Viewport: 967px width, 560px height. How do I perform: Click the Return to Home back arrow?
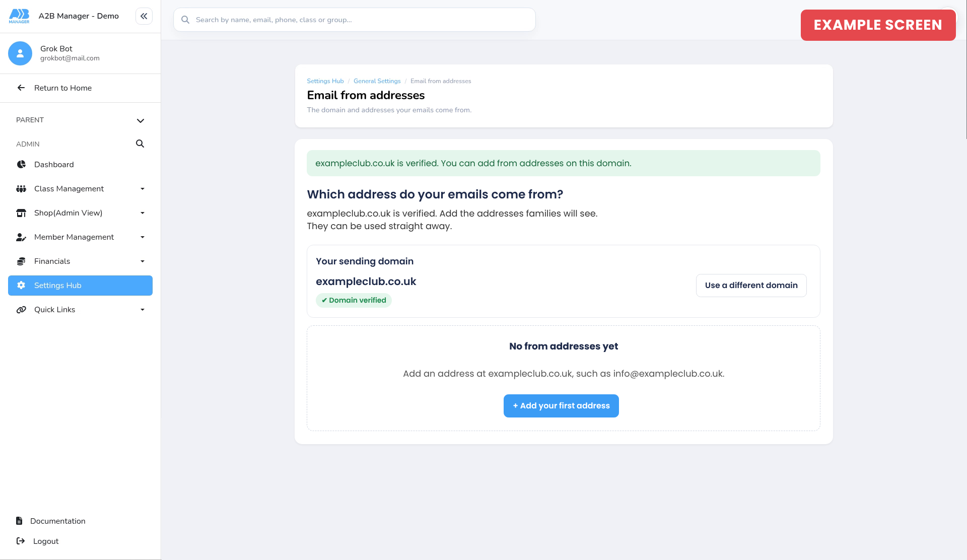21,88
